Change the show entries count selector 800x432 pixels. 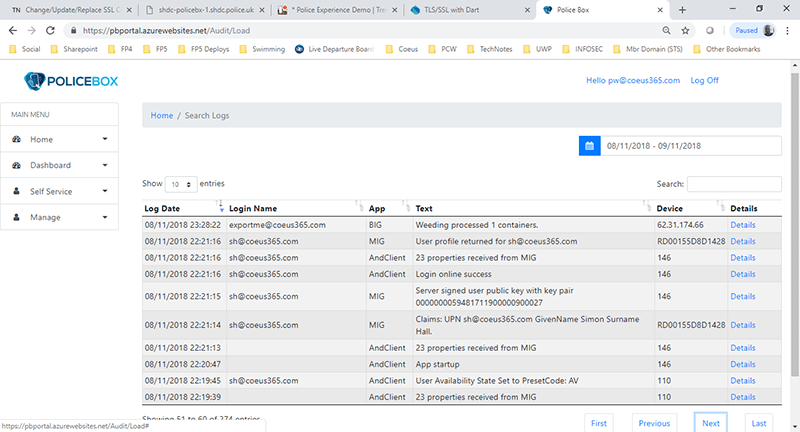tap(181, 185)
